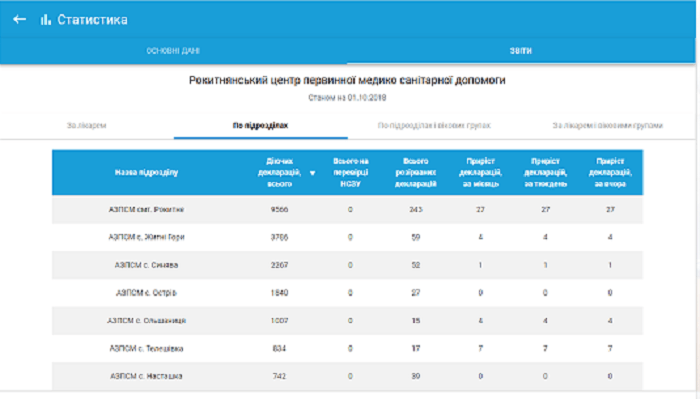The height and width of the screenshot is (399, 700).
Task: Open По підрозділах і вікових групах tab
Action: [434, 125]
